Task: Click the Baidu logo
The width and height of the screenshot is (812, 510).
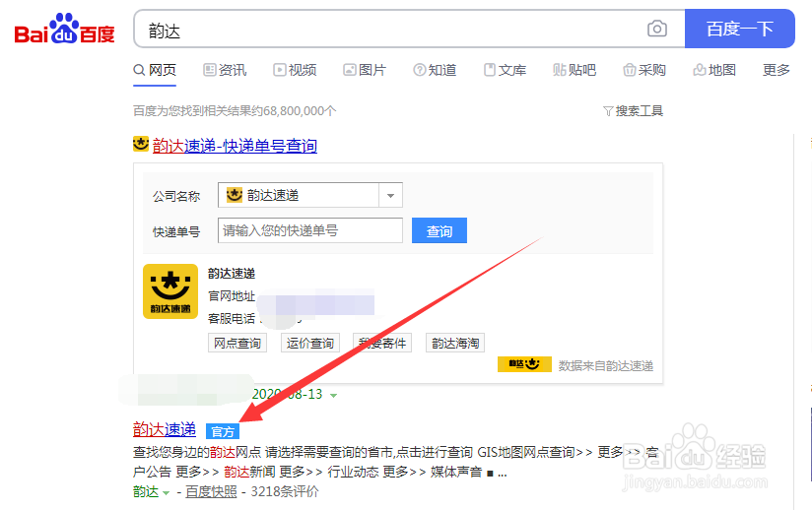Action: coord(64,29)
